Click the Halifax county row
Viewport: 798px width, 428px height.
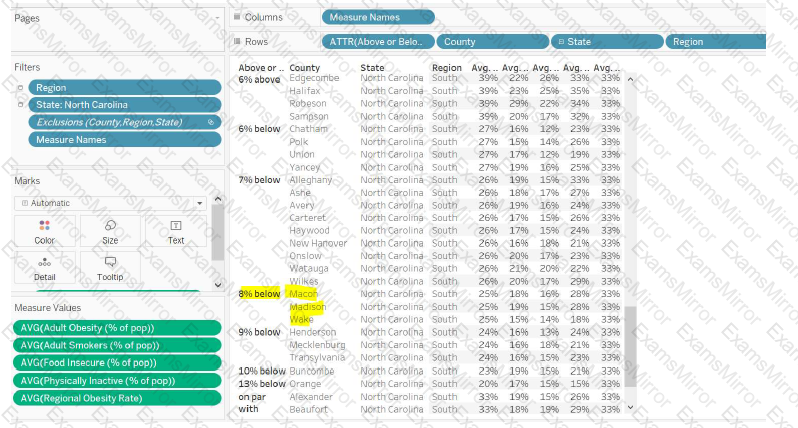pos(305,91)
